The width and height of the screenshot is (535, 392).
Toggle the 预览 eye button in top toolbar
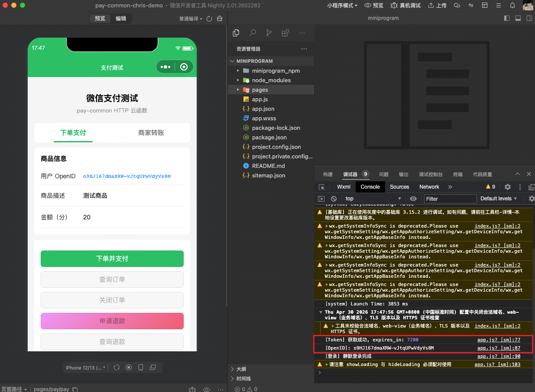[x=374, y=6]
